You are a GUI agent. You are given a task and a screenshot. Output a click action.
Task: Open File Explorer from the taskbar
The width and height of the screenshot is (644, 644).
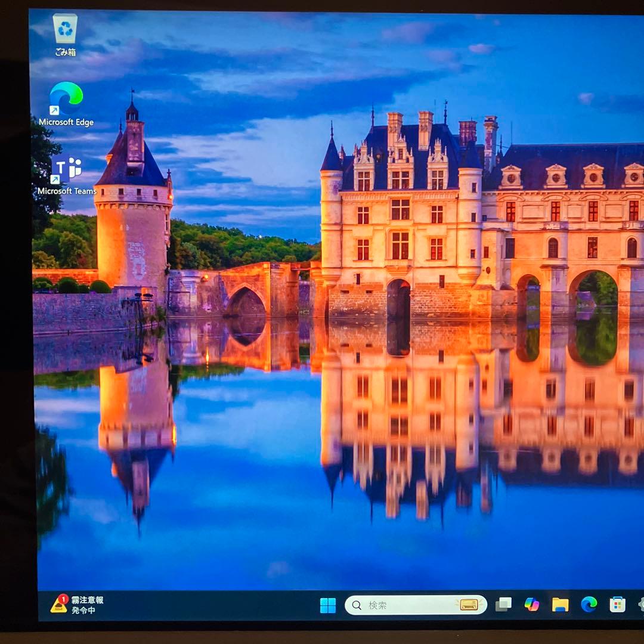561,605
